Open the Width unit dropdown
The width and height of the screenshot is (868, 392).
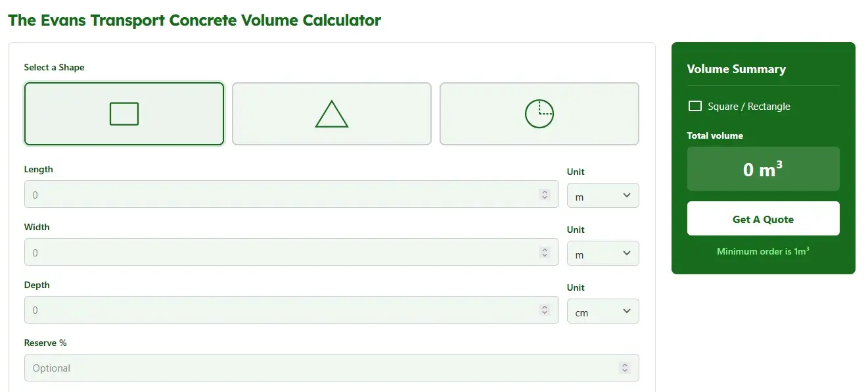(603, 253)
